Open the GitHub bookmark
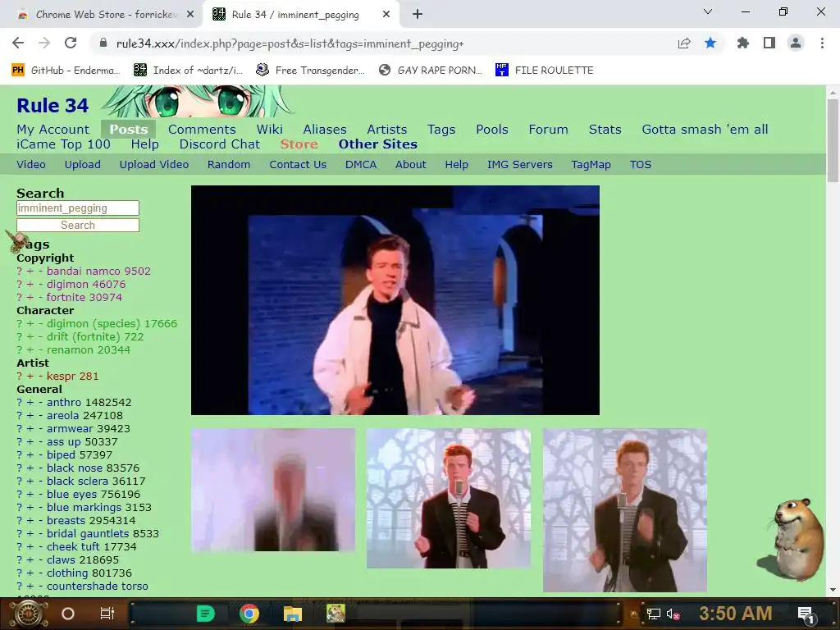Viewport: 840px width, 630px height. tap(66, 71)
